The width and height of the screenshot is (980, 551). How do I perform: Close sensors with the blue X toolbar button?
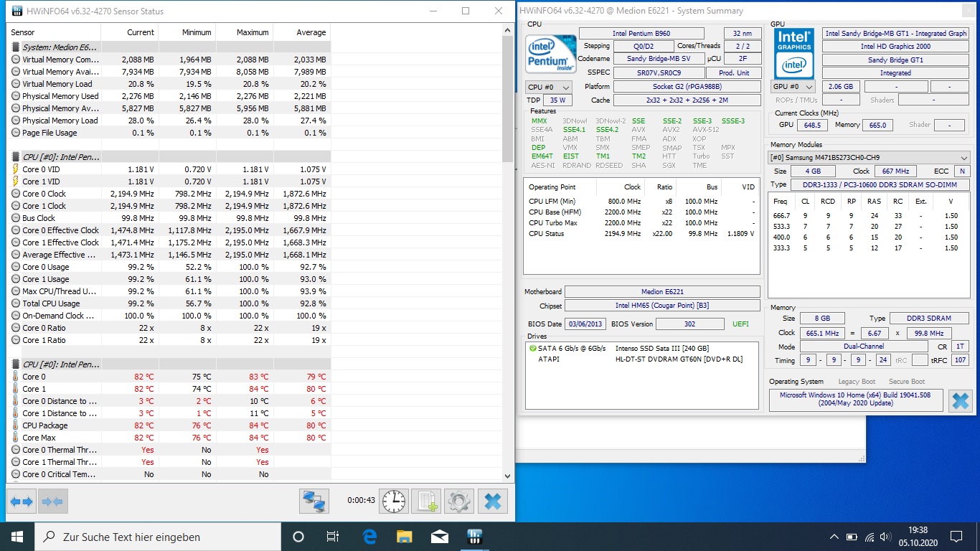[492, 501]
